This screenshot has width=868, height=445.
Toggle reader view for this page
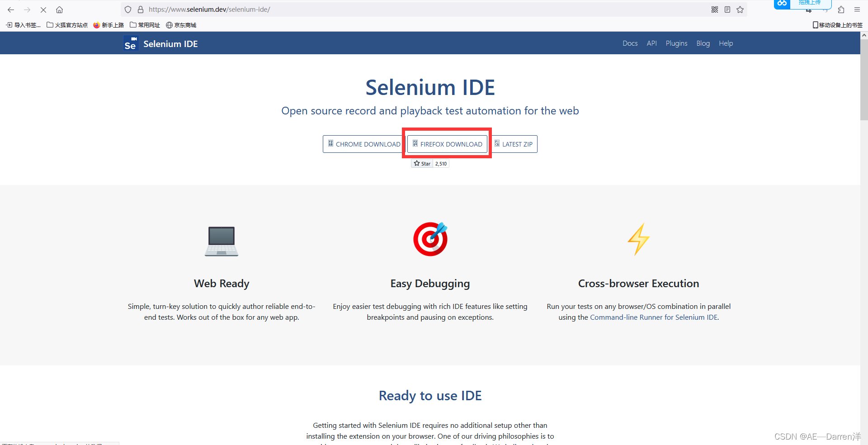click(727, 9)
